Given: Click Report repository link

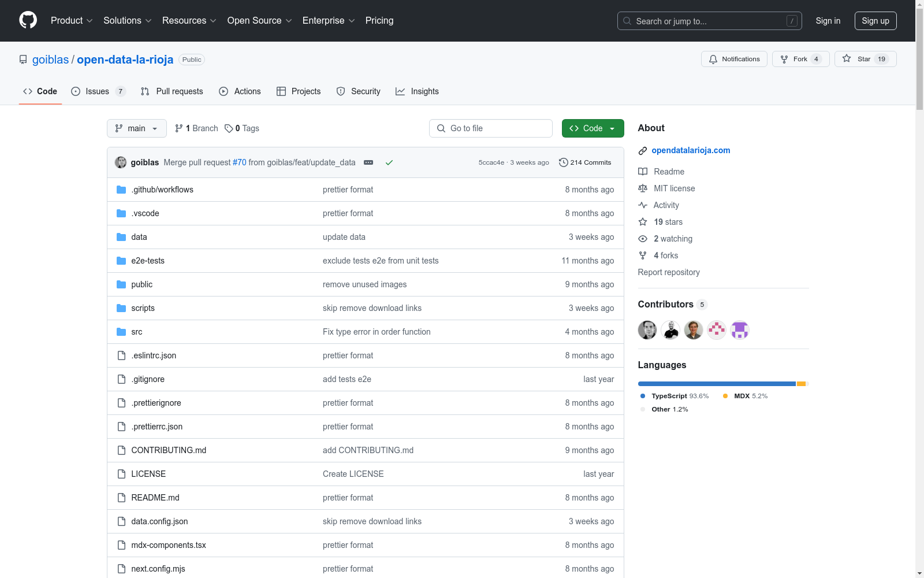Looking at the screenshot, I should [669, 272].
